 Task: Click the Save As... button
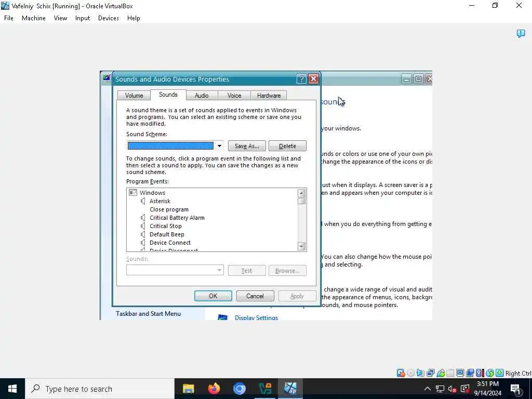(247, 146)
